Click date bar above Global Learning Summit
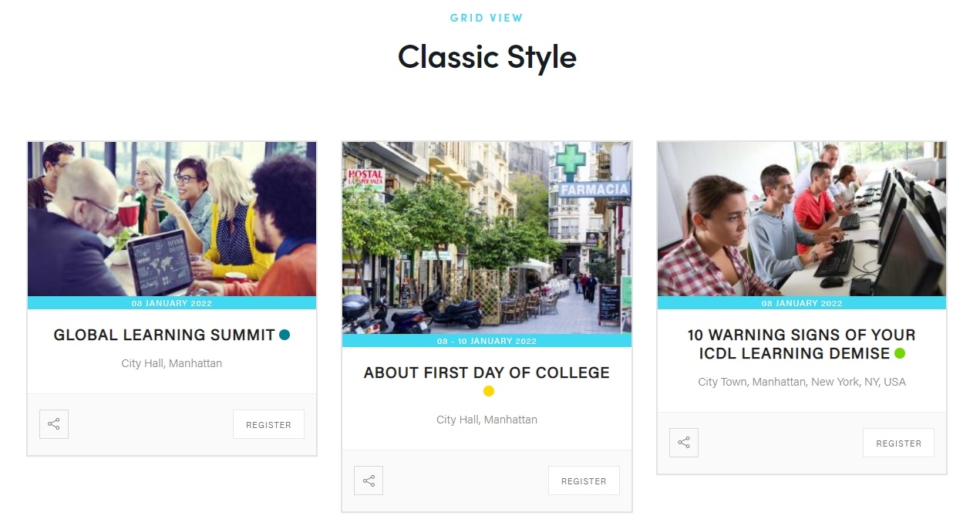This screenshot has width=980, height=526. point(172,303)
